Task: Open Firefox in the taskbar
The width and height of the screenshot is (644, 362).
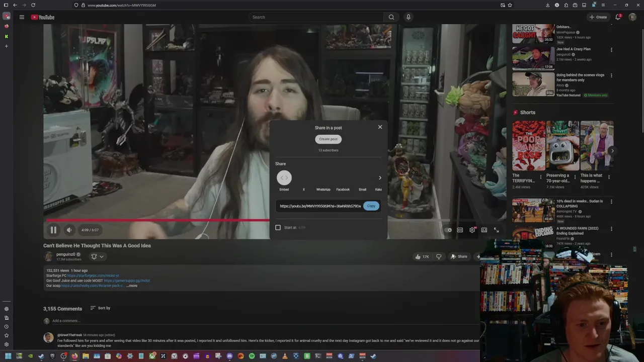Action: coord(74,356)
